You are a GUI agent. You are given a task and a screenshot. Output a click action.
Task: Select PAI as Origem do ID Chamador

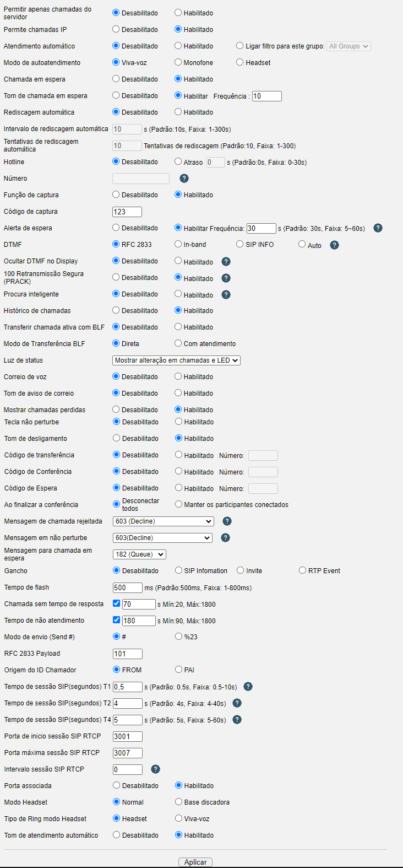click(x=179, y=670)
